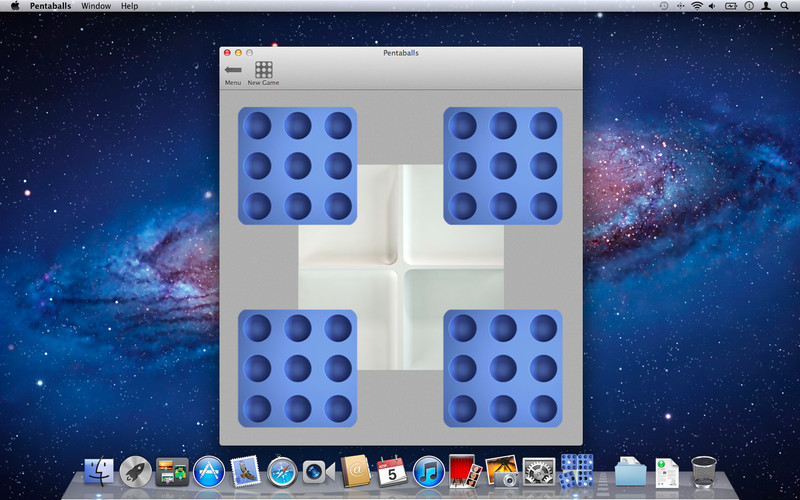Open Spotlight search magnifier icon
Viewport: 800px width, 500px height.
(x=784, y=6)
